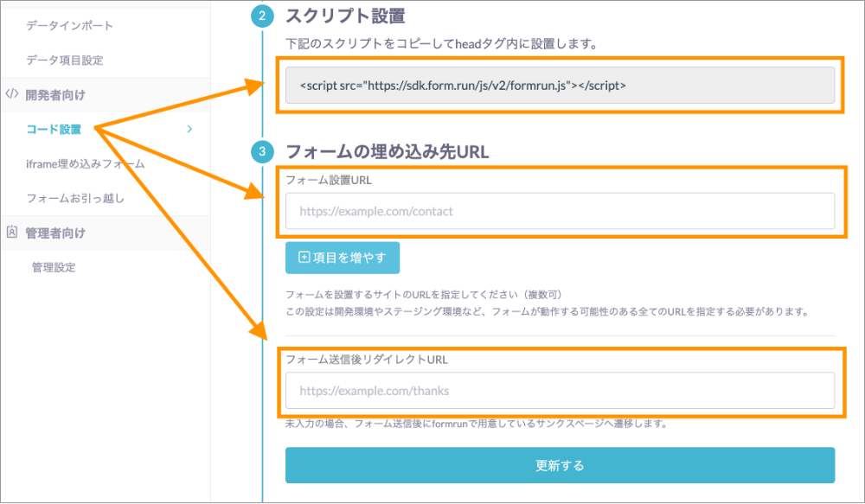Viewport: 865px width, 504px height.
Task: Click the フォーム設置URL label
Action: click(329, 181)
